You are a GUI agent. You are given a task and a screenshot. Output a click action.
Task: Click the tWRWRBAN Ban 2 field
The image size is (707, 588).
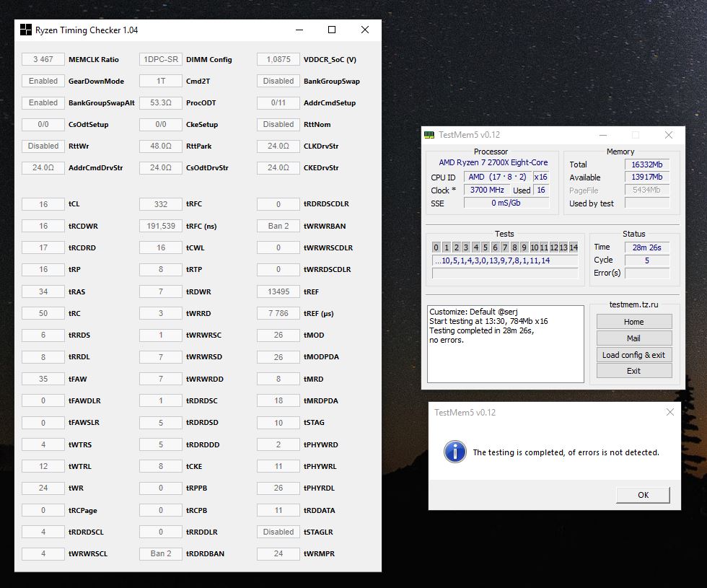278,226
